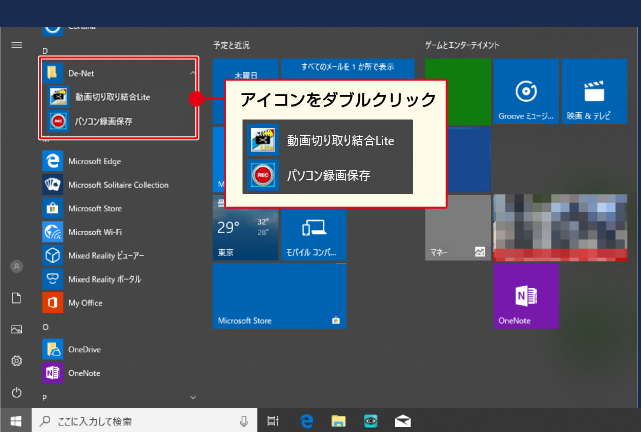Open File Explorer from the taskbar
Viewport: 641px width, 432px height.
coord(338,421)
